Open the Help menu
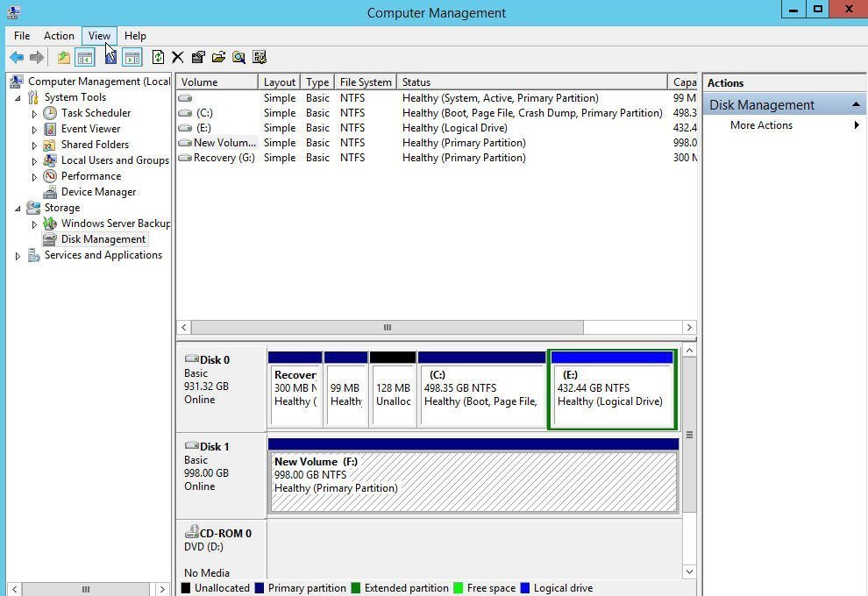 135,36
